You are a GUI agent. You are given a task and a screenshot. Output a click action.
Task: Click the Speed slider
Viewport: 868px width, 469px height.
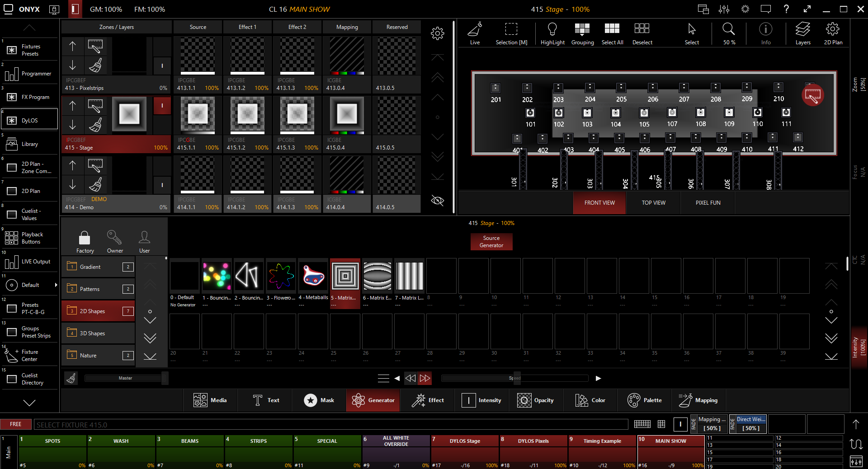(514, 378)
